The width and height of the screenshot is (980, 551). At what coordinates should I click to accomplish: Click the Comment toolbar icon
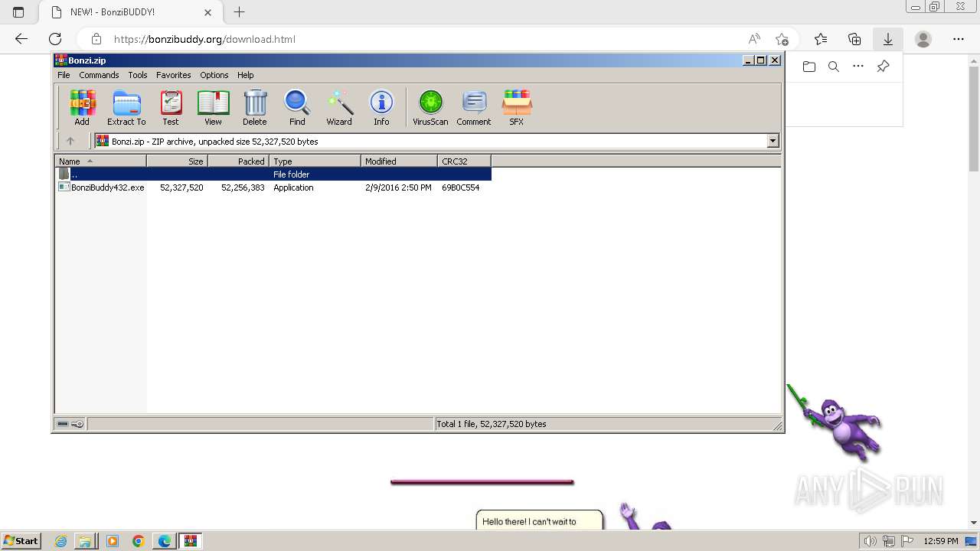474,108
